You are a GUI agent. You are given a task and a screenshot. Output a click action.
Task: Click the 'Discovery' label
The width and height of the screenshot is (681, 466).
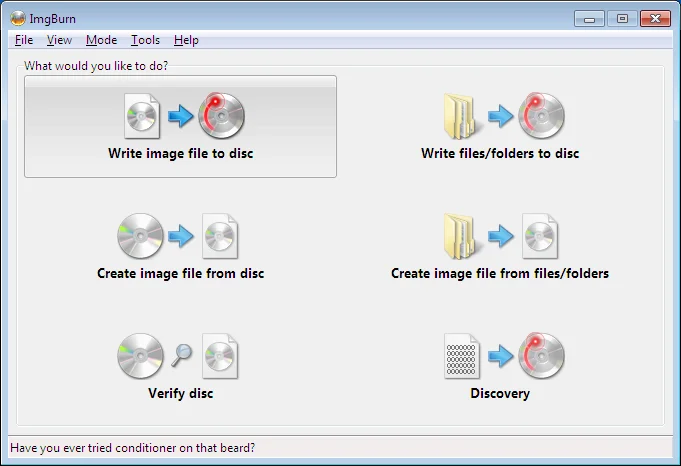500,393
